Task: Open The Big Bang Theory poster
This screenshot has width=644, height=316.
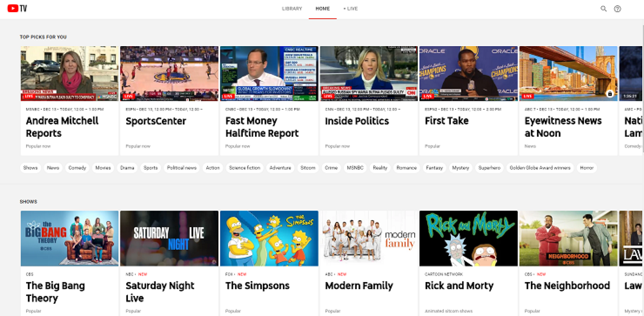Action: pos(69,238)
